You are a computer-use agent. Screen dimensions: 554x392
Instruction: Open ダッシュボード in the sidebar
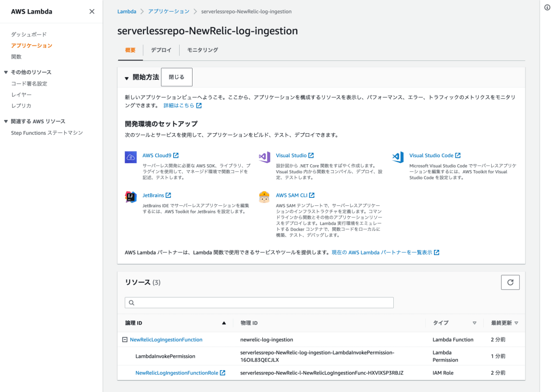29,35
